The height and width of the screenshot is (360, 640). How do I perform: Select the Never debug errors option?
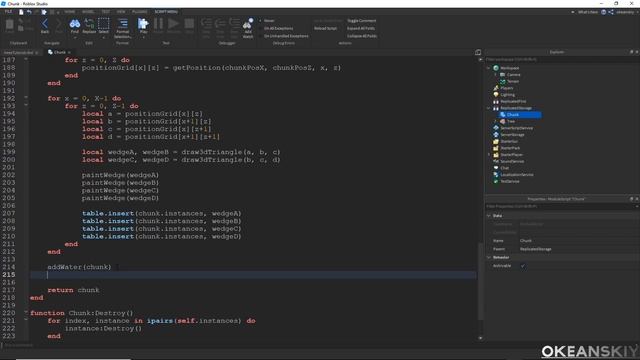point(266,20)
